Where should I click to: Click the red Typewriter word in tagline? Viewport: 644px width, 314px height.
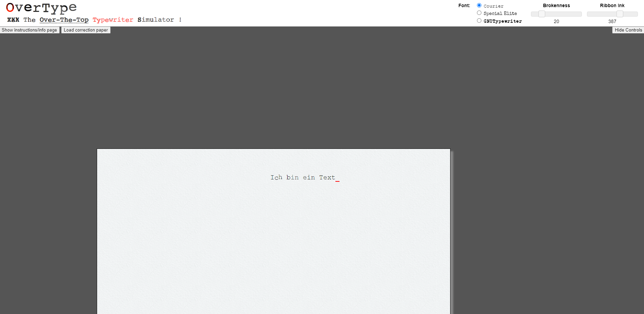113,20
